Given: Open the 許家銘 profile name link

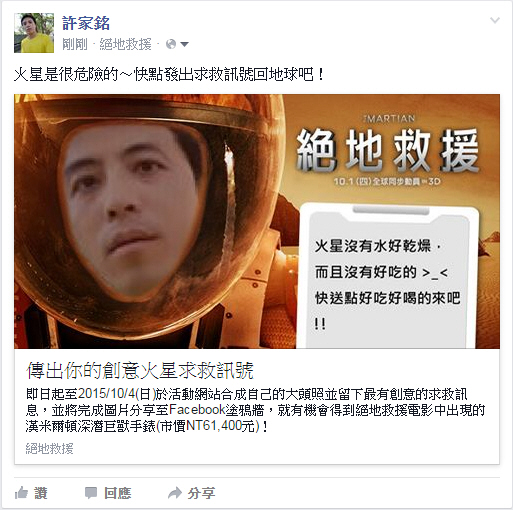Looking at the screenshot, I should (x=86, y=23).
